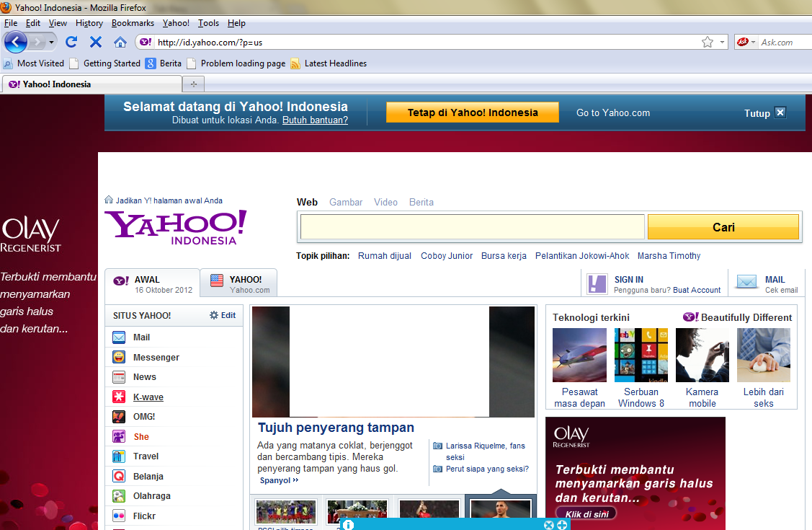Open the K-wave sidebar link

tap(148, 397)
